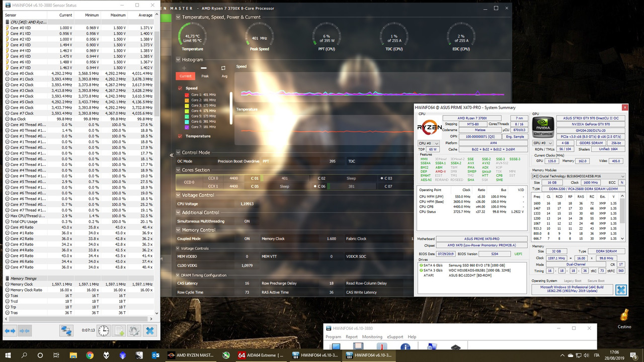Click the Maximum column header

[x=114, y=15]
